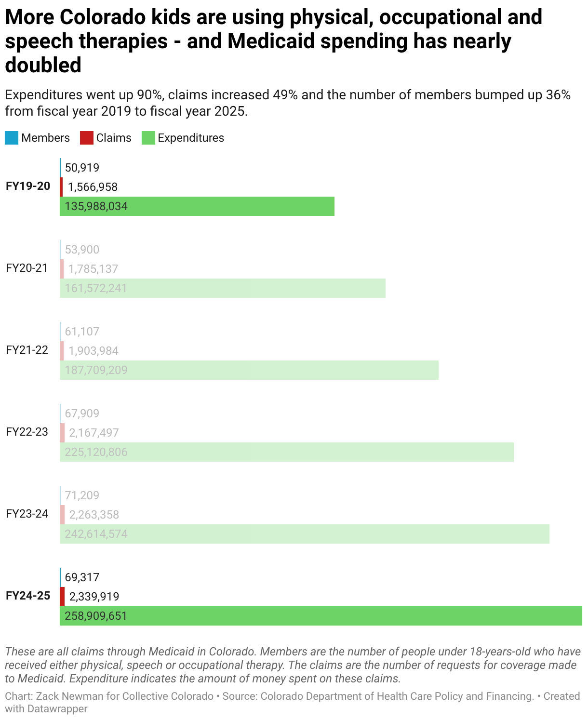Select the Claims legend label
The width and height of the screenshot is (588, 720).
(x=114, y=138)
